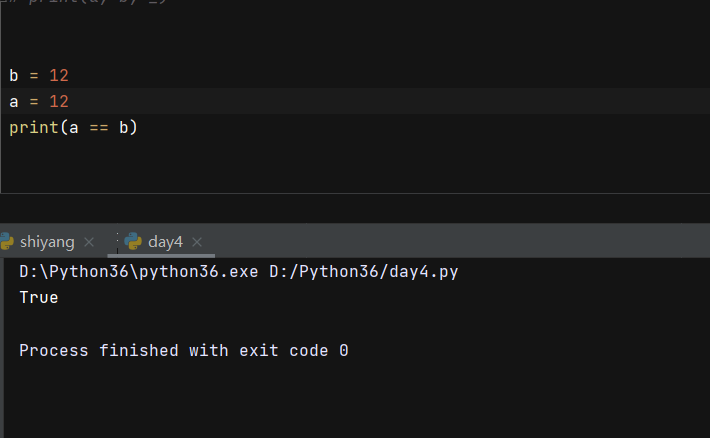Click the print keyword in the editor

32,128
